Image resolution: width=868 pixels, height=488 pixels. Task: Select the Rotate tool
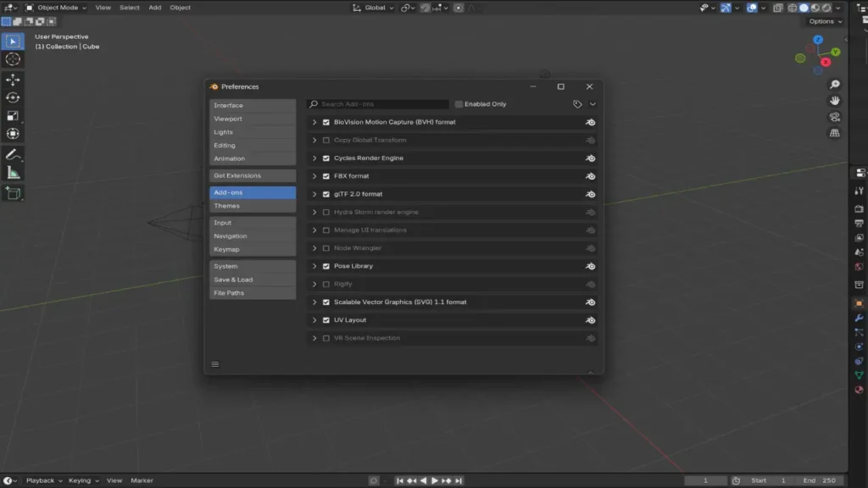point(13,98)
